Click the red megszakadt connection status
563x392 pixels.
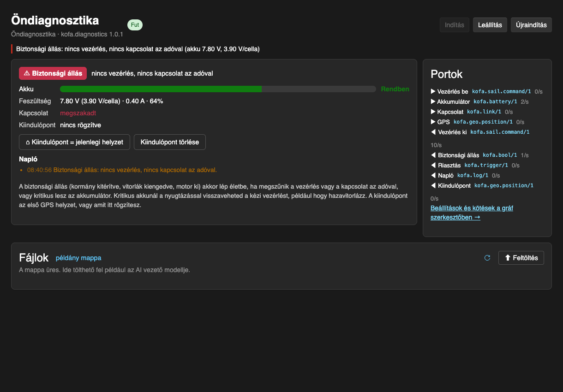(x=78, y=113)
